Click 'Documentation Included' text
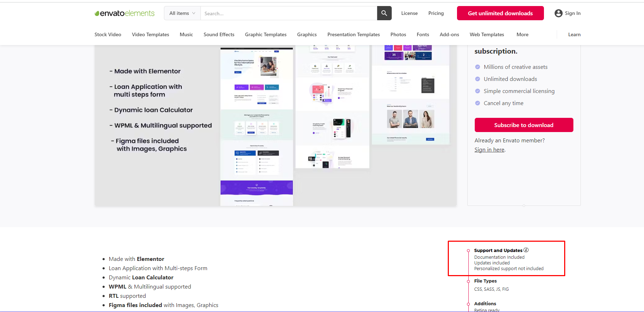Viewport: 644px width, 312px height. point(499,257)
